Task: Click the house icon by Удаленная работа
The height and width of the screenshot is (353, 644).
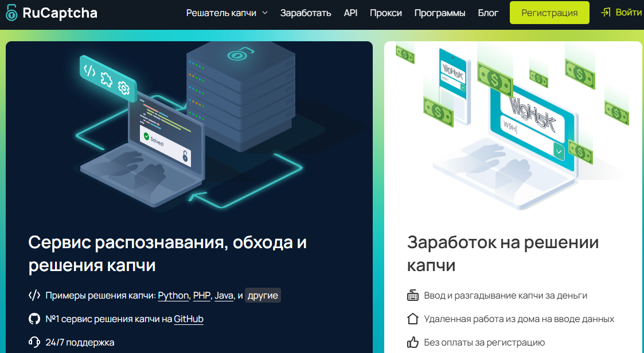Action: pos(413,319)
